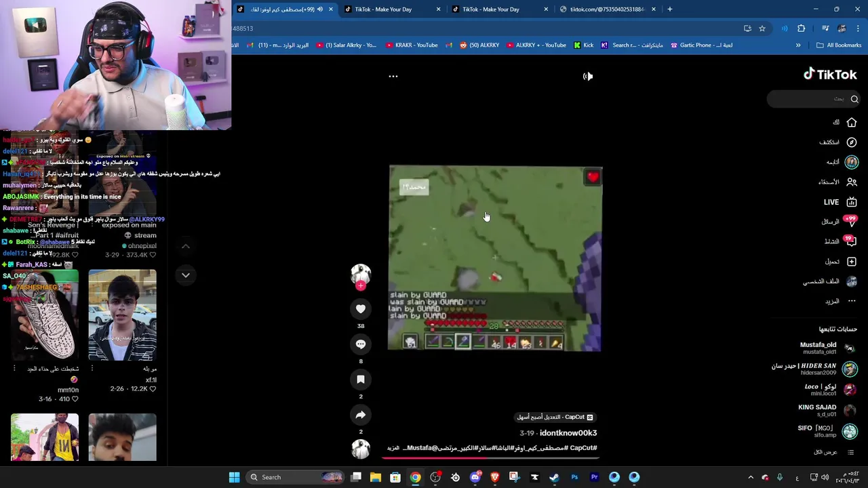The height and width of the screenshot is (488, 868).
Task: Expand the see-all following accounts list
Action: coord(834,452)
